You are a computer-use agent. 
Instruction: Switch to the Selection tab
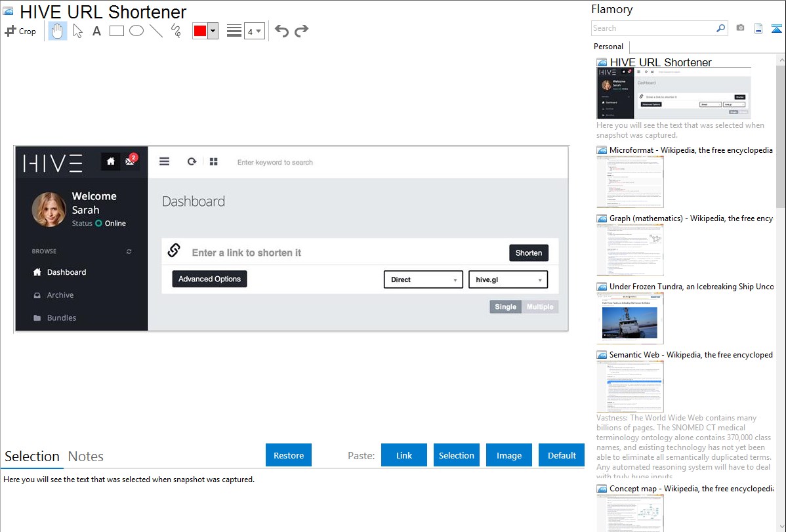[32, 457]
